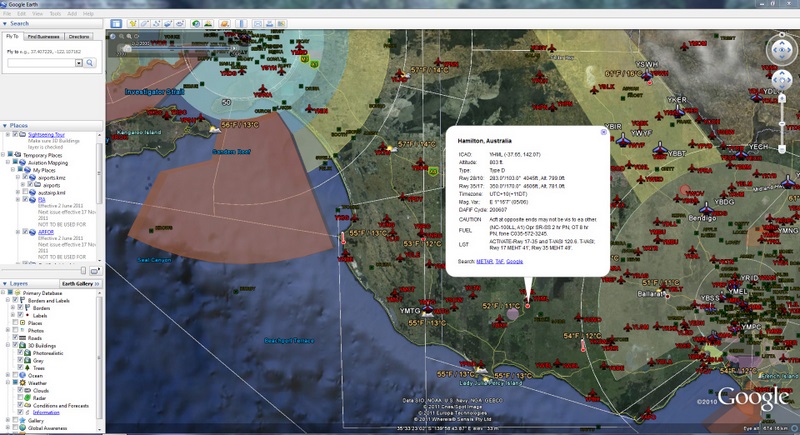The height and width of the screenshot is (435, 800).
Task: Open the File menu
Action: tap(7, 14)
